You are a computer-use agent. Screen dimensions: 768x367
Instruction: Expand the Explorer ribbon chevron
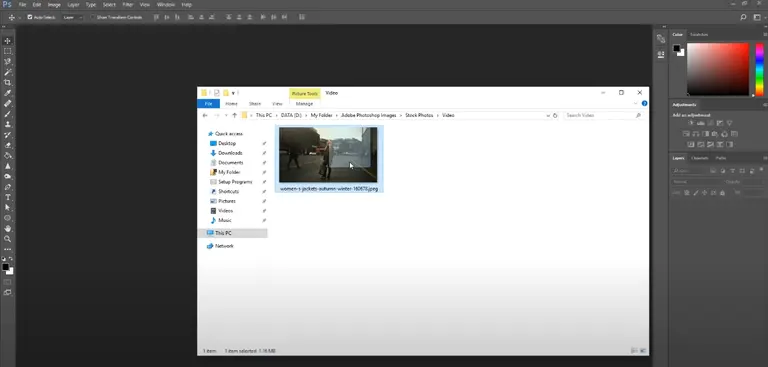636,103
